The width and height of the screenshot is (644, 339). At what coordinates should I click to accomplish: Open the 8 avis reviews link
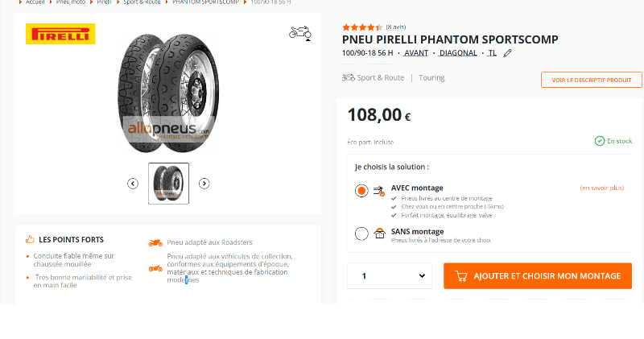click(x=395, y=27)
